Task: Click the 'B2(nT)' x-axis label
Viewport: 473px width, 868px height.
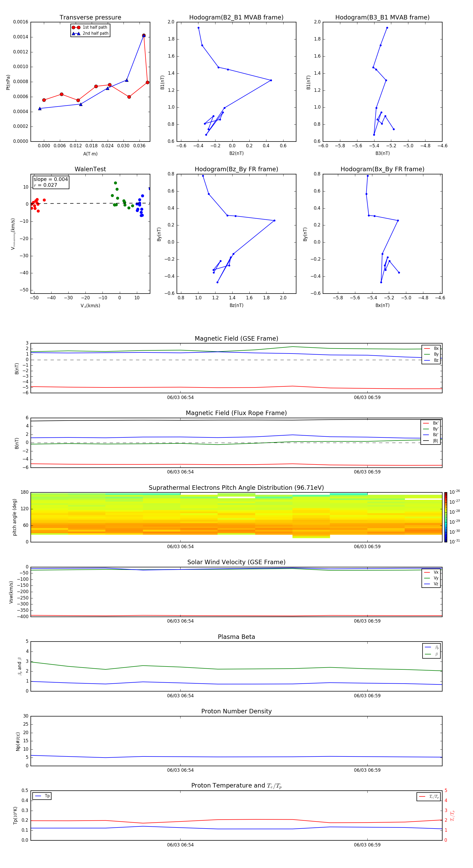Action: [x=236, y=153]
